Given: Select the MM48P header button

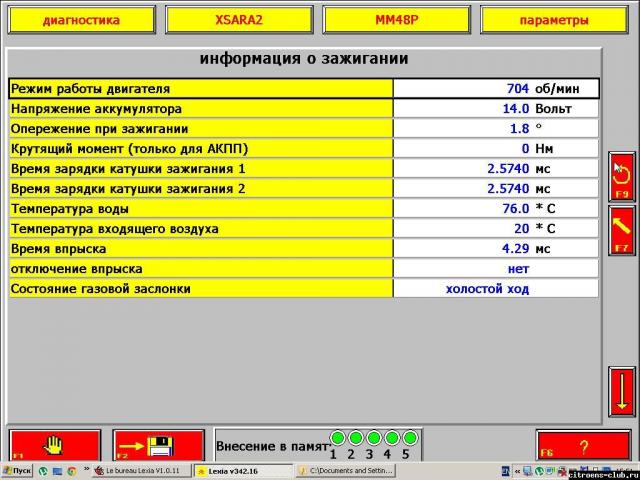Looking at the screenshot, I should click(x=397, y=20).
